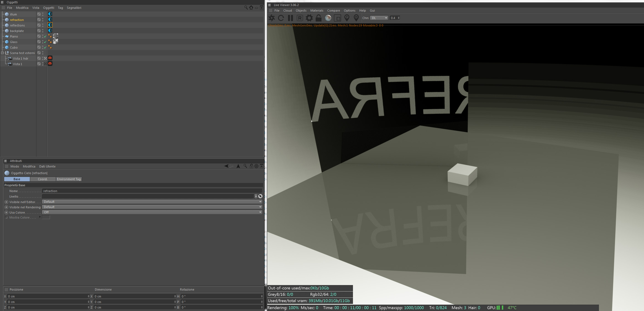Click the Octane camera tag on Vista 1
644x311 pixels.
[50, 64]
